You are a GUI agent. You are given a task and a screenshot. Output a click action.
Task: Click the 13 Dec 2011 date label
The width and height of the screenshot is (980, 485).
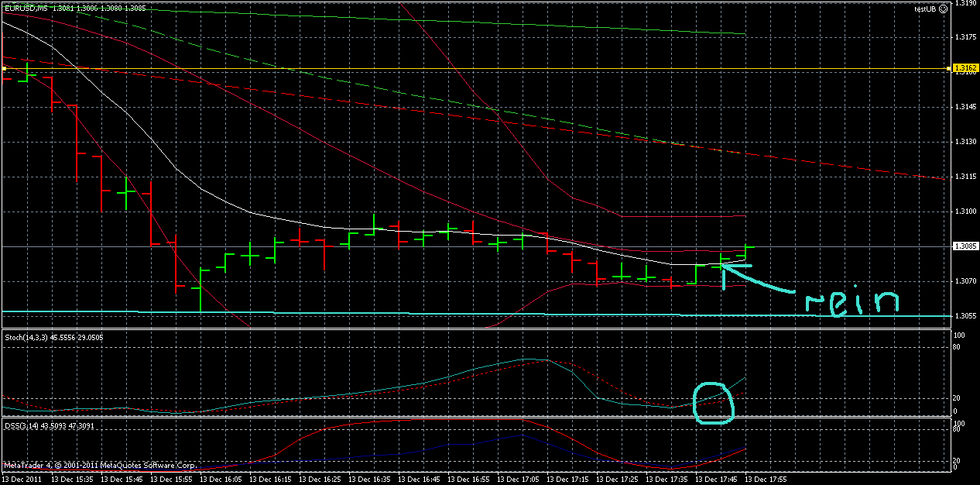(23, 478)
